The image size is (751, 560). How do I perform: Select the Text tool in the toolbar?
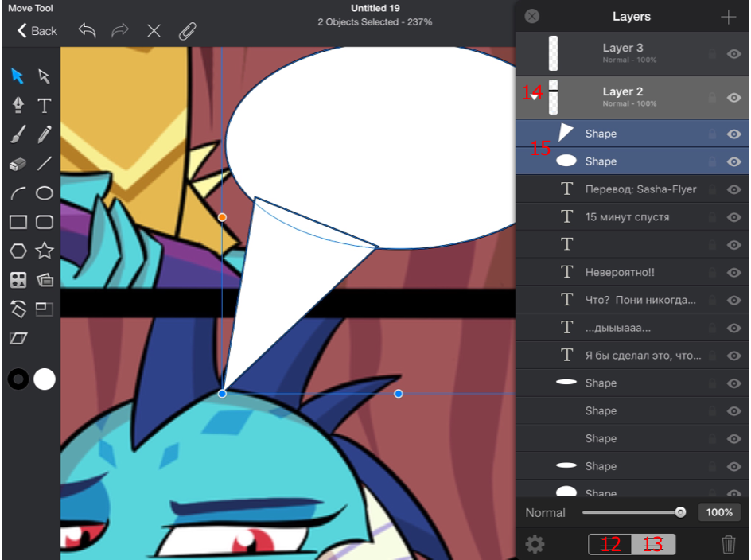[x=44, y=105]
